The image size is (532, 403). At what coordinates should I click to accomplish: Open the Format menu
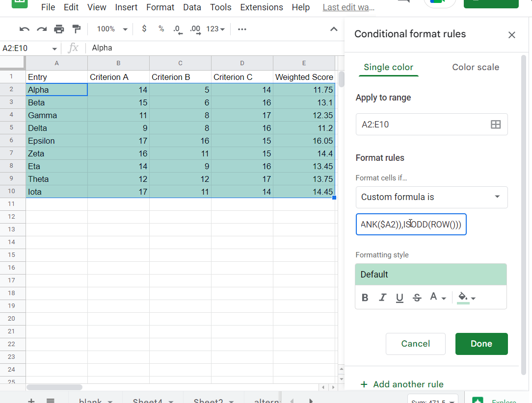point(160,7)
